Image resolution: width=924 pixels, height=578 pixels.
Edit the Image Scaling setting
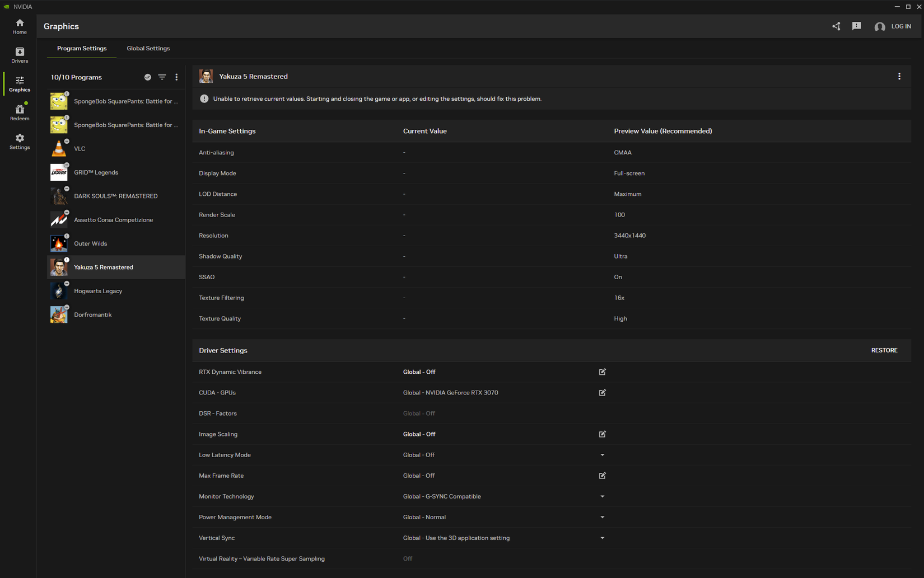click(x=602, y=434)
